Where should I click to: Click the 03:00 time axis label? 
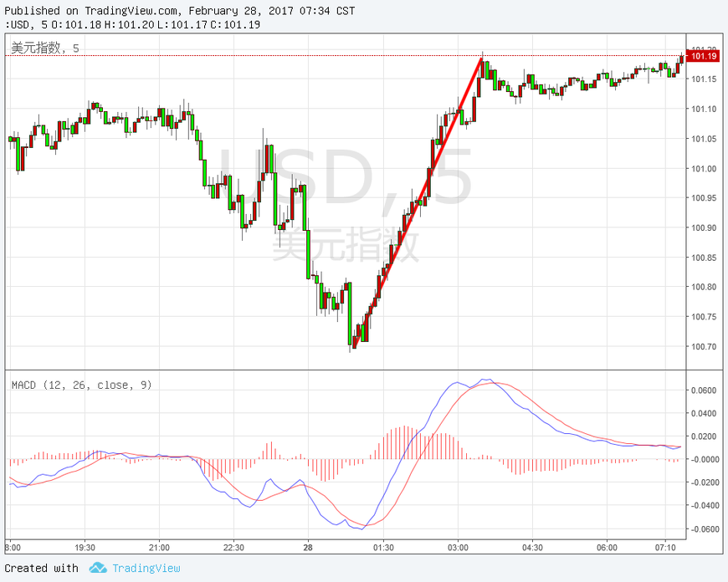458,548
